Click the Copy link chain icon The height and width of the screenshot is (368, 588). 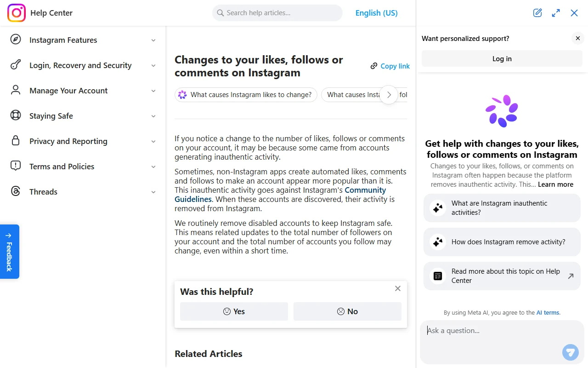(x=374, y=66)
